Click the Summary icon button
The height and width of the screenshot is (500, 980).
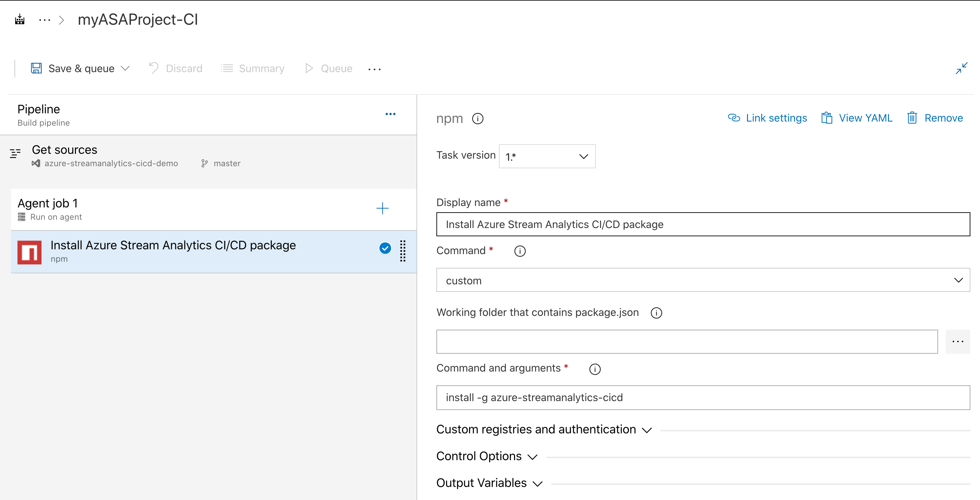[x=227, y=68]
